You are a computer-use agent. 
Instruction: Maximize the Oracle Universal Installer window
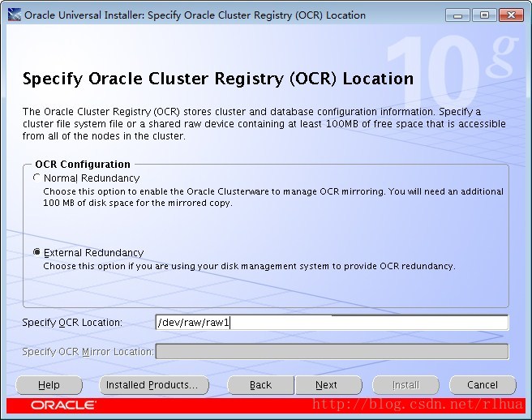pos(484,15)
